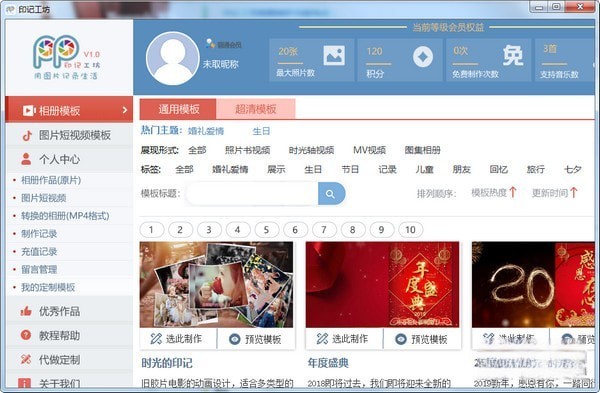Click the TikTok-style note icon beside 图片短视频模板
600x393 pixels.
(x=27, y=135)
